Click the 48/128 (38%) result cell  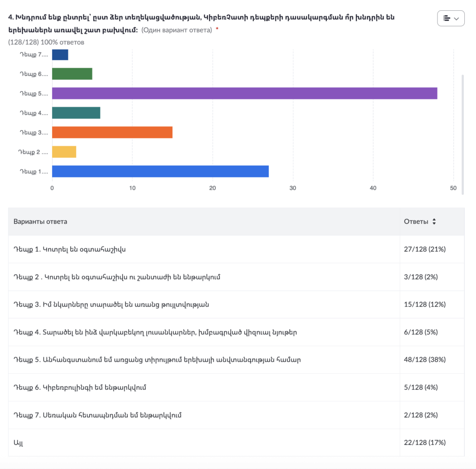(x=424, y=360)
